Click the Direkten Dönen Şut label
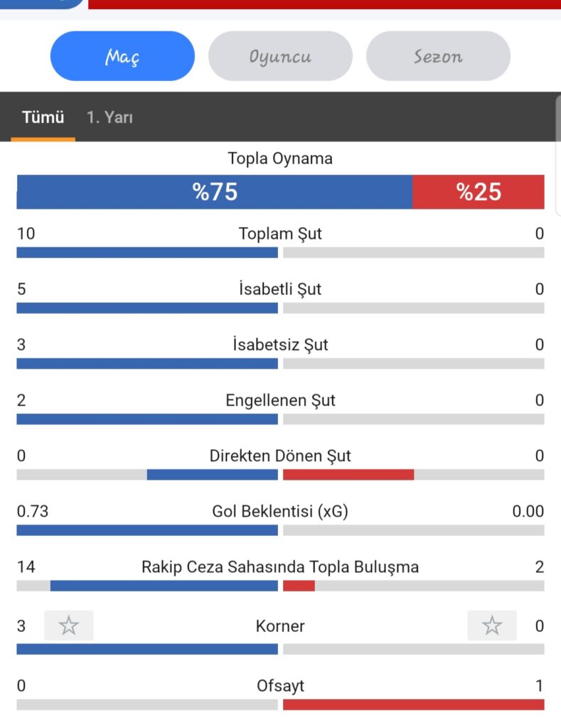This screenshot has height=728, width=561. coord(280,456)
